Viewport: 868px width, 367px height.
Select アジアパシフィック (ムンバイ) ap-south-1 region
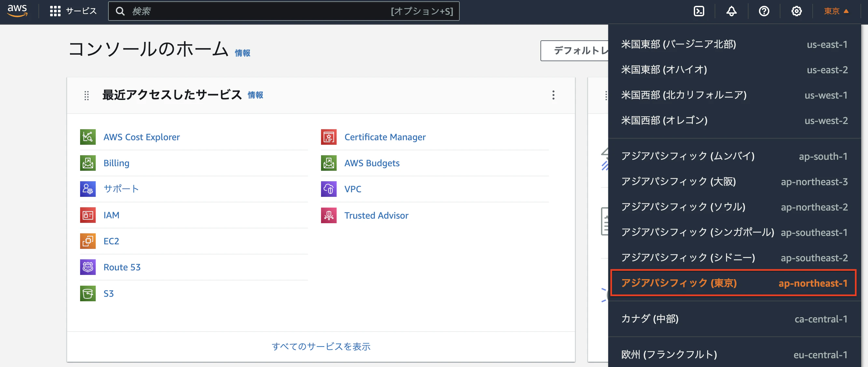(x=734, y=156)
